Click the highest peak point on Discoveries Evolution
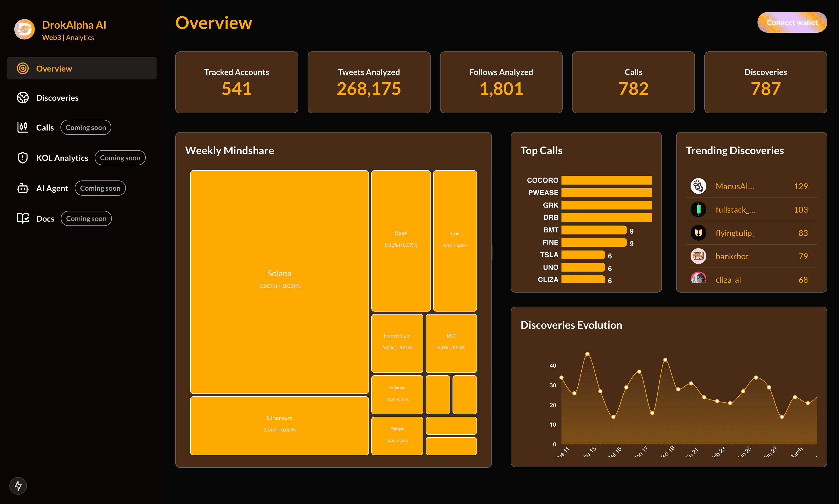The image size is (839, 504). pos(587,354)
